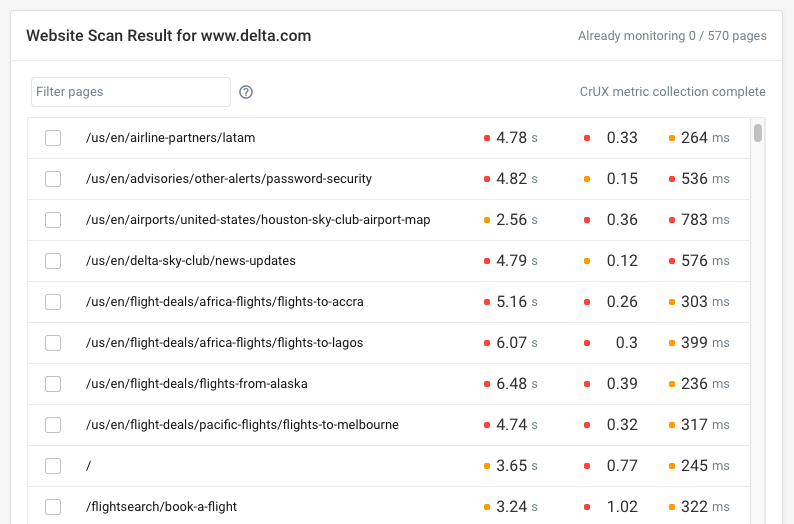794x524 pixels.
Task: Enable the delta-sky-club/news-updates checkbox
Action: coord(53,261)
